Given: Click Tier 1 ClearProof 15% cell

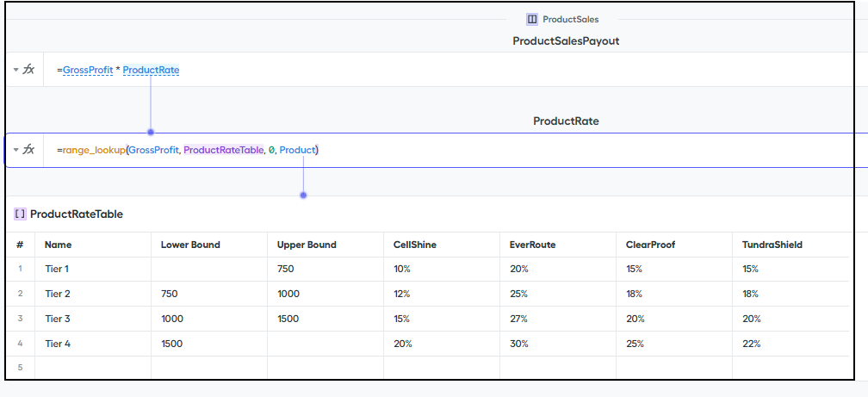Looking at the screenshot, I should click(674, 269).
